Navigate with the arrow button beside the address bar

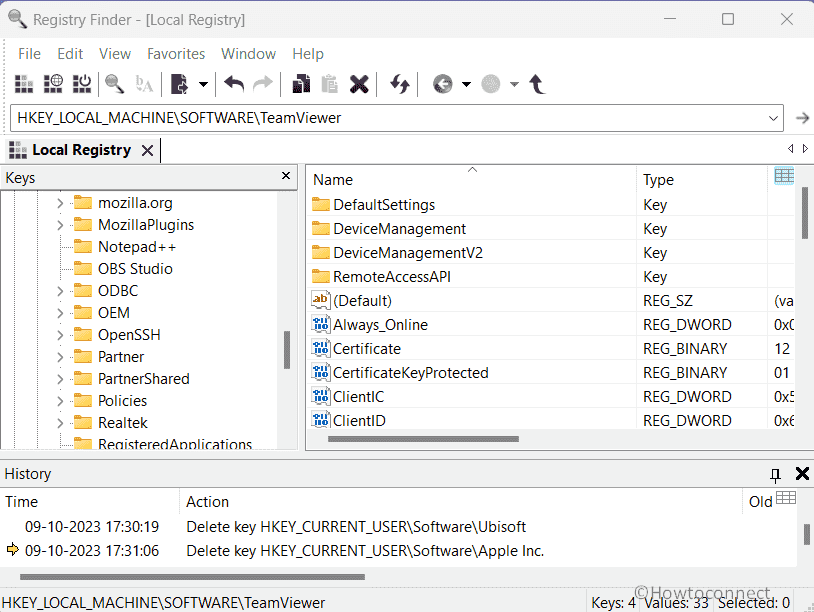(802, 117)
